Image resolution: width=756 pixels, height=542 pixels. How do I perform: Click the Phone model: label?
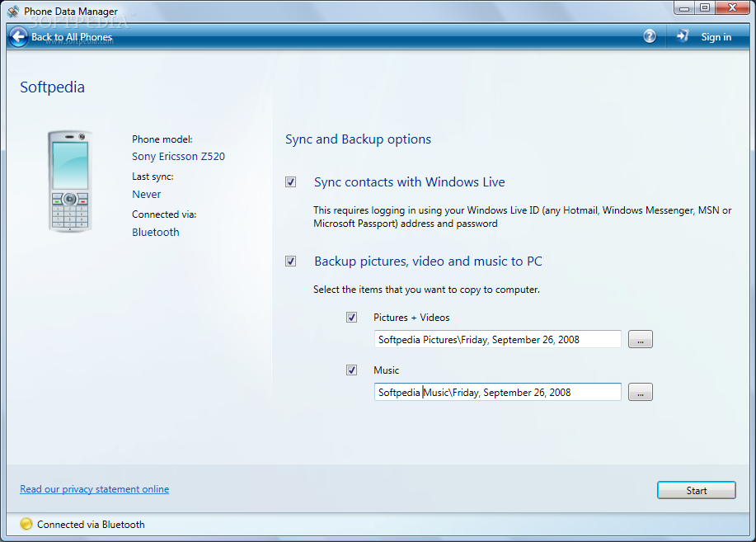point(162,139)
